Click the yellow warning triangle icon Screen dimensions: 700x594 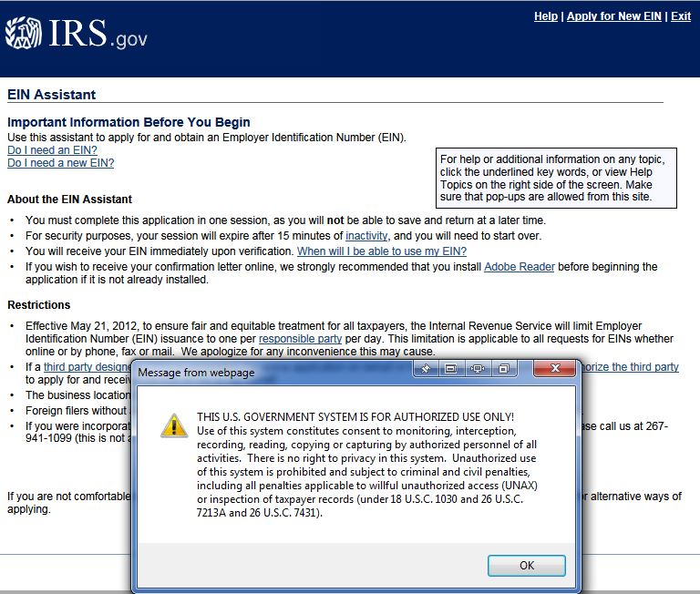[174, 425]
